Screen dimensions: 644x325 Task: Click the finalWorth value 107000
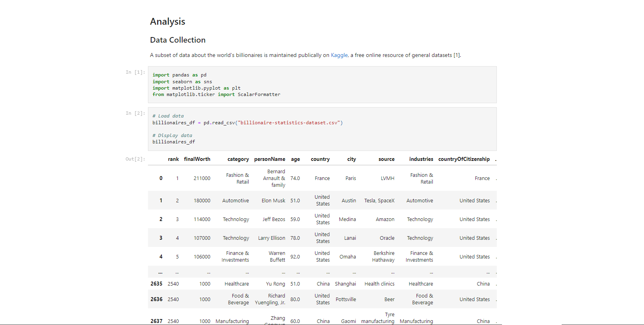point(202,238)
